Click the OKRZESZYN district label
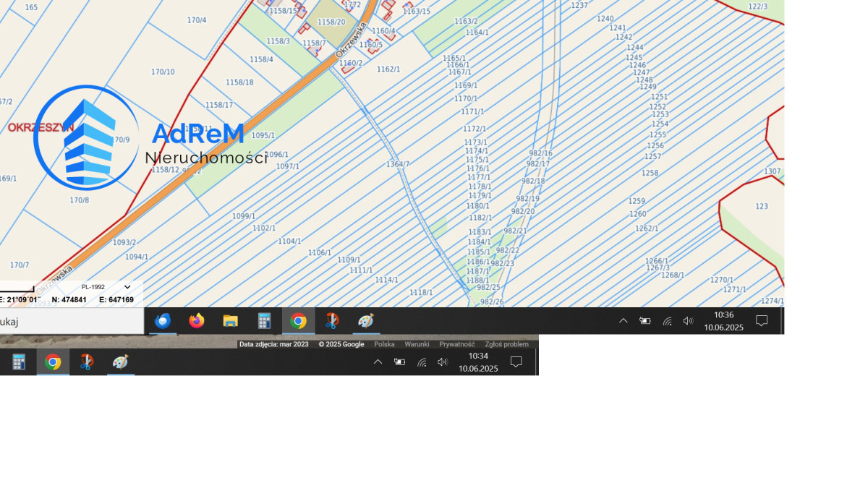868x488 pixels. pyautogui.click(x=41, y=127)
